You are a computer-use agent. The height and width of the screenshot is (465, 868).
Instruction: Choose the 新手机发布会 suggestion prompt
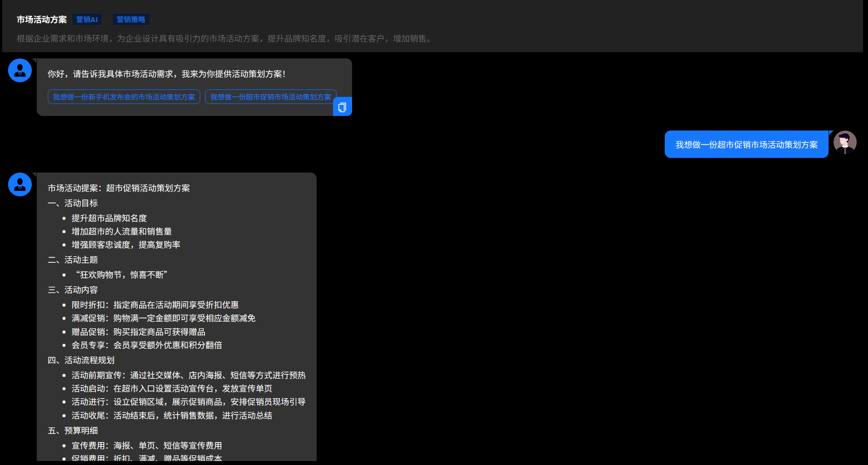click(124, 97)
